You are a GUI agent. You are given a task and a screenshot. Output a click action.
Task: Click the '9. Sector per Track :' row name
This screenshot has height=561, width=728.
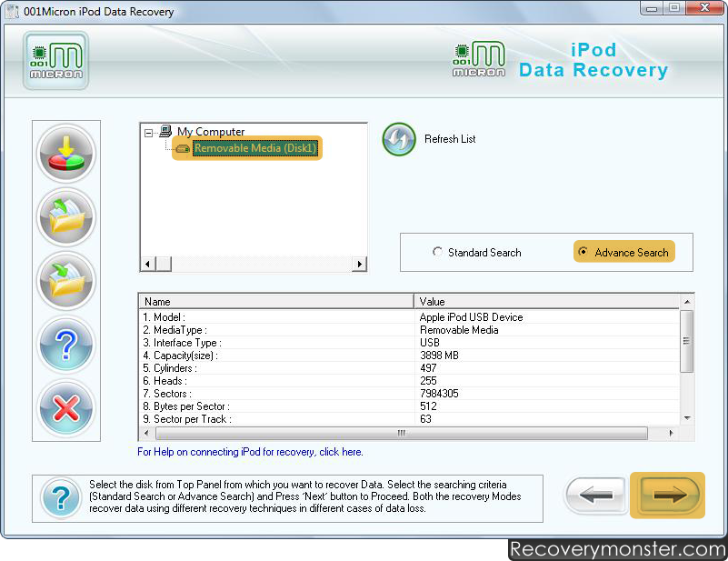click(x=187, y=419)
